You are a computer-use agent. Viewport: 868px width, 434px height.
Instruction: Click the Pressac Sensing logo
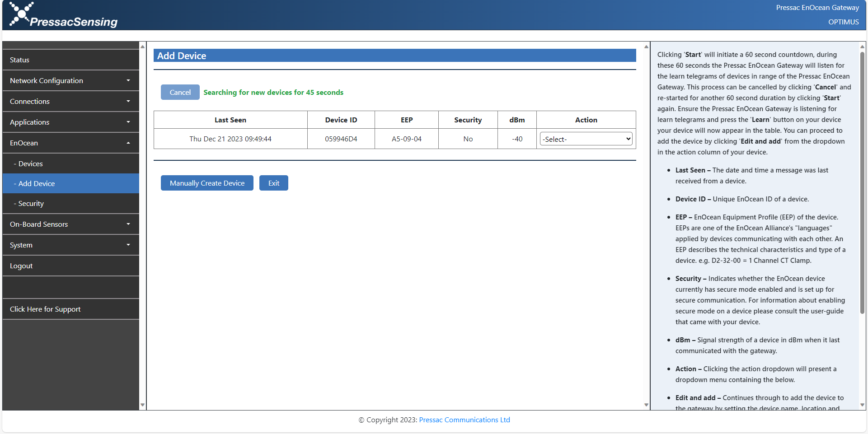click(x=63, y=15)
